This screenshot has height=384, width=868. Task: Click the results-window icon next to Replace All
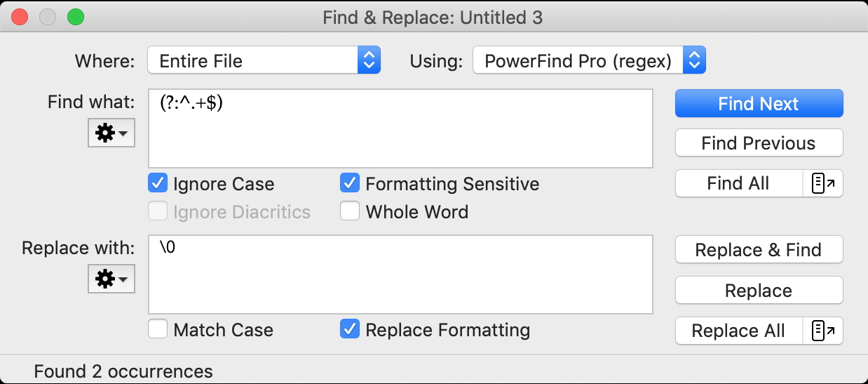[822, 331]
